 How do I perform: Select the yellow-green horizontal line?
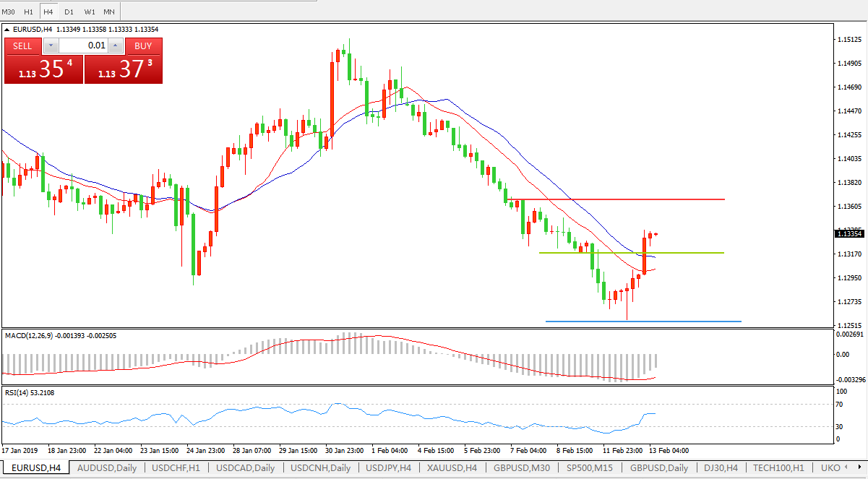coord(687,253)
